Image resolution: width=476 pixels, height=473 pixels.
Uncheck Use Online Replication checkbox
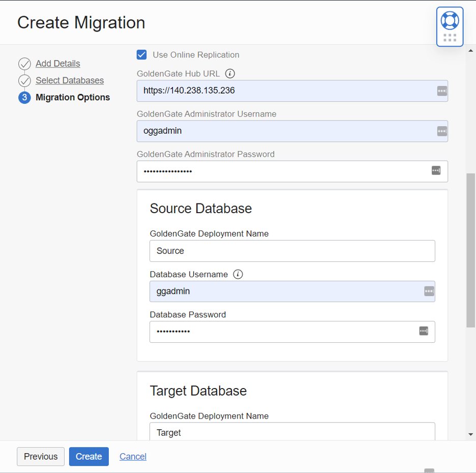(141, 54)
